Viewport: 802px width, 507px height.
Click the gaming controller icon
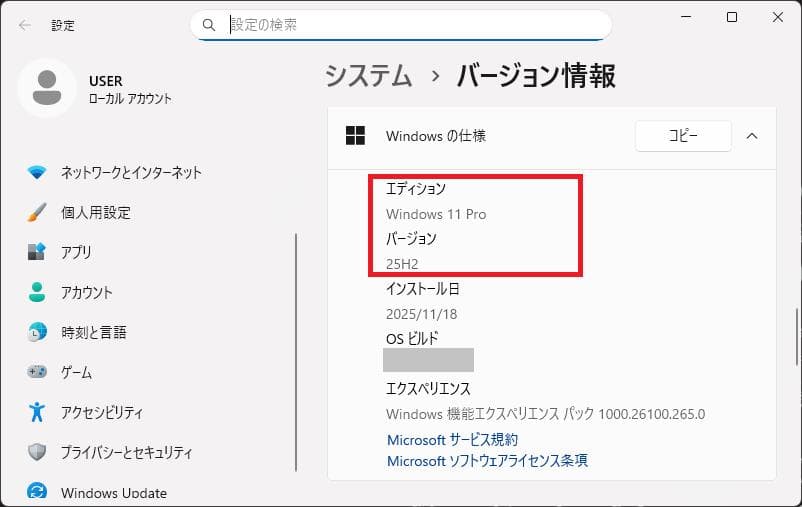point(37,371)
